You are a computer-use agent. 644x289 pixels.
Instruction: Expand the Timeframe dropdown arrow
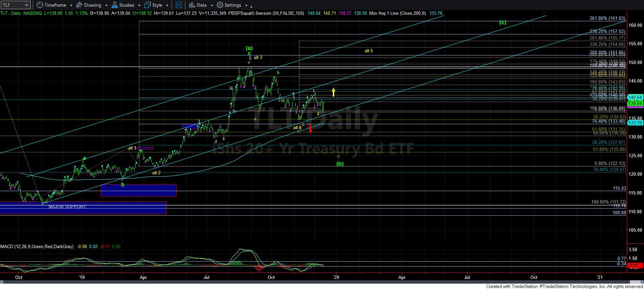(x=71, y=5)
